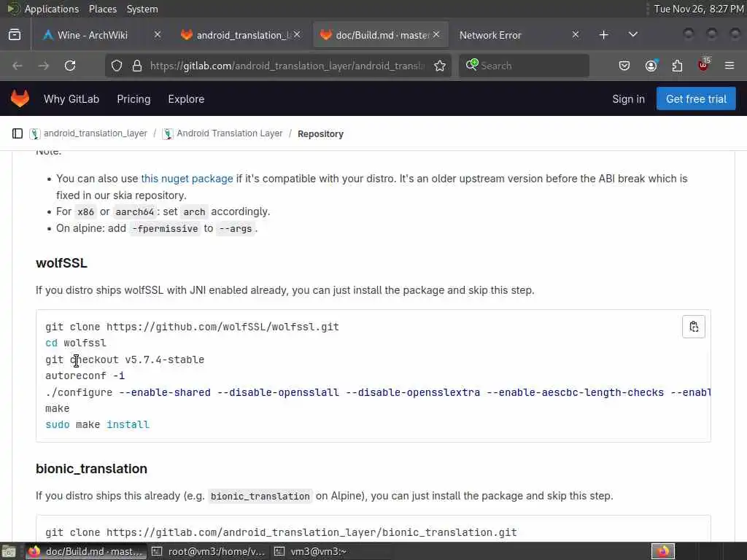Click the Get free trial button
This screenshot has height=560, width=747.
[695, 98]
